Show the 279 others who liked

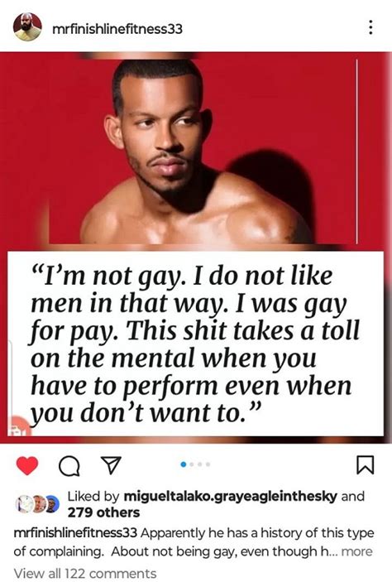[103, 512]
